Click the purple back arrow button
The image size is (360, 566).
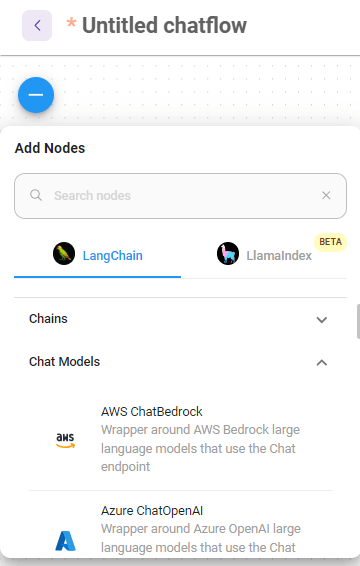coord(37,25)
